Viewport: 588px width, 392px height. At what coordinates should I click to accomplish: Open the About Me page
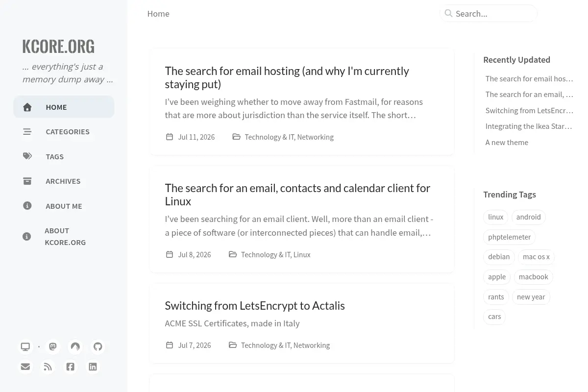tap(64, 206)
